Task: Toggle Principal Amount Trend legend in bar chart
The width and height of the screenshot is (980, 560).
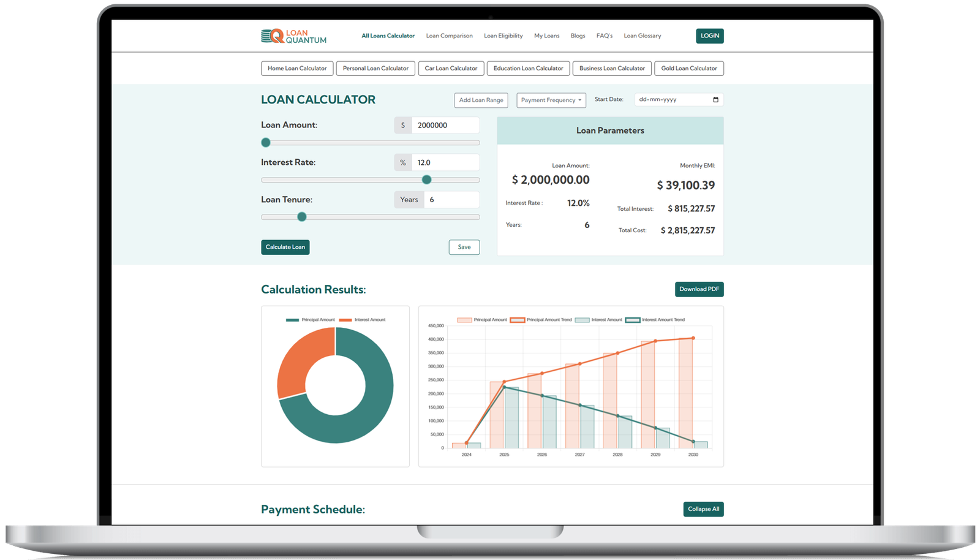Action: click(541, 320)
